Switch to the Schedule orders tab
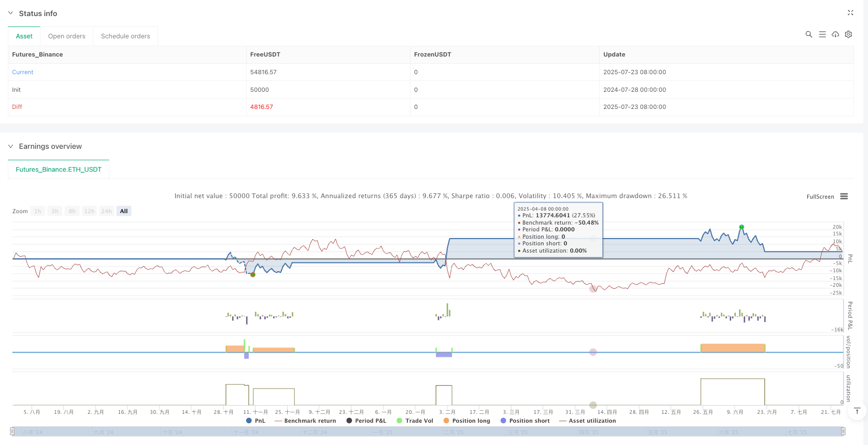Image resolution: width=868 pixels, height=445 pixels. click(x=125, y=36)
